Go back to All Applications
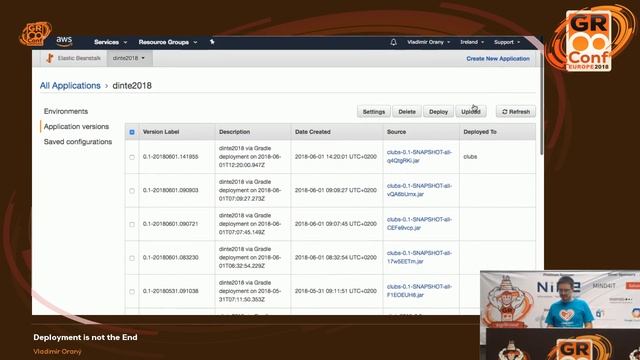 tap(70, 85)
